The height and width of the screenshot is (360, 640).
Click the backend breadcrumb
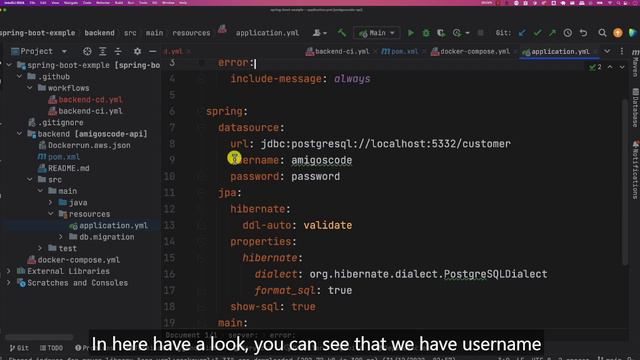100,33
